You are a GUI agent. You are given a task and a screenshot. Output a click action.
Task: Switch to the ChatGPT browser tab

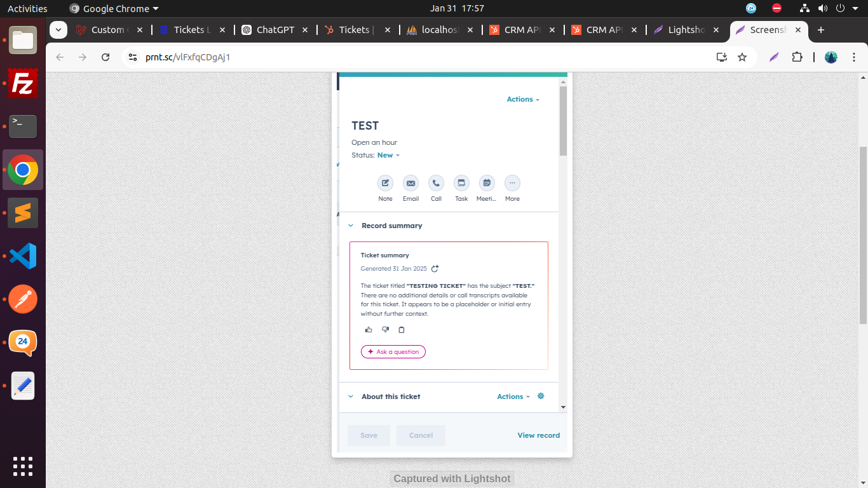click(275, 30)
